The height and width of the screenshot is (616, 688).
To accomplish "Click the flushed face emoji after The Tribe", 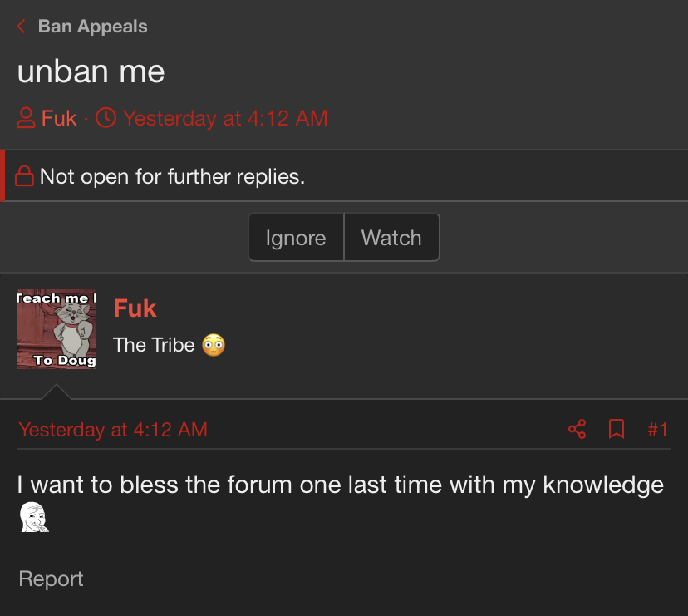I will (214, 345).
